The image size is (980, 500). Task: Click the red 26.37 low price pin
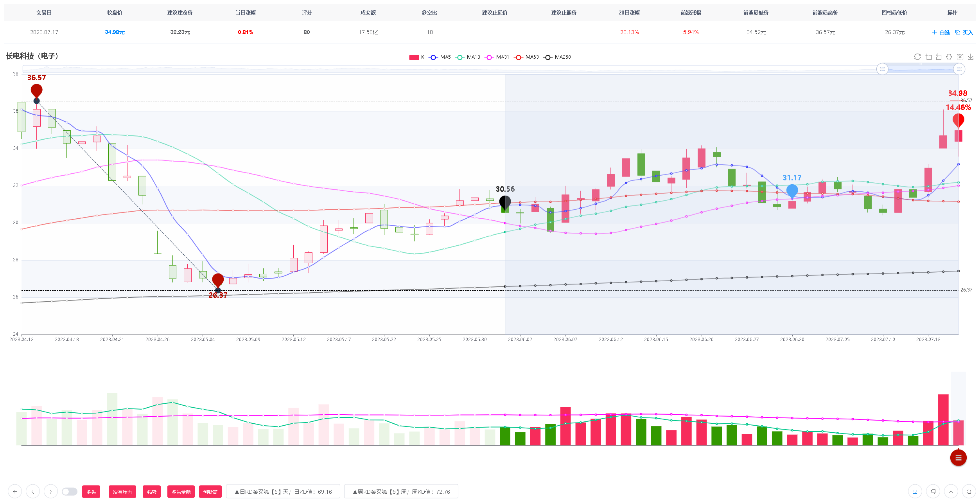coord(218,281)
